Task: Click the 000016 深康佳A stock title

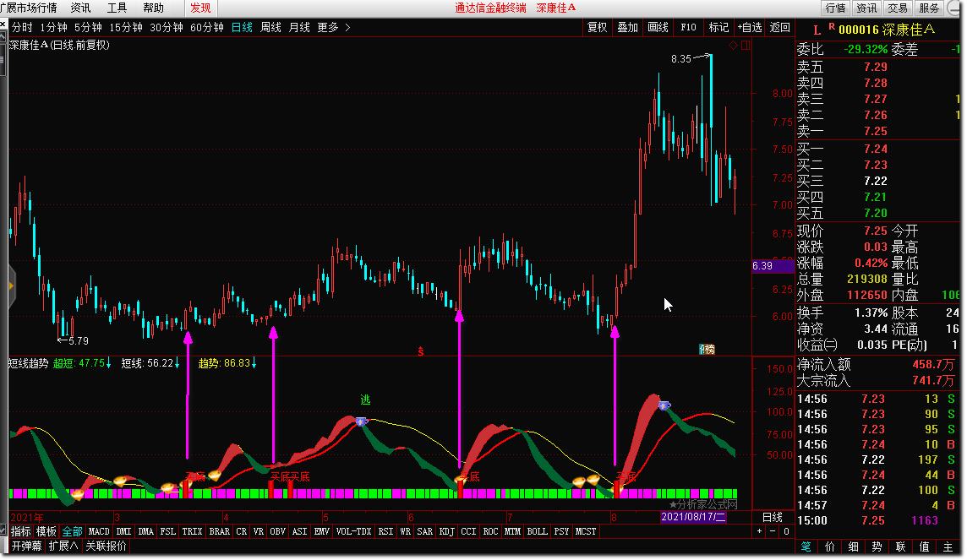Action: click(887, 30)
